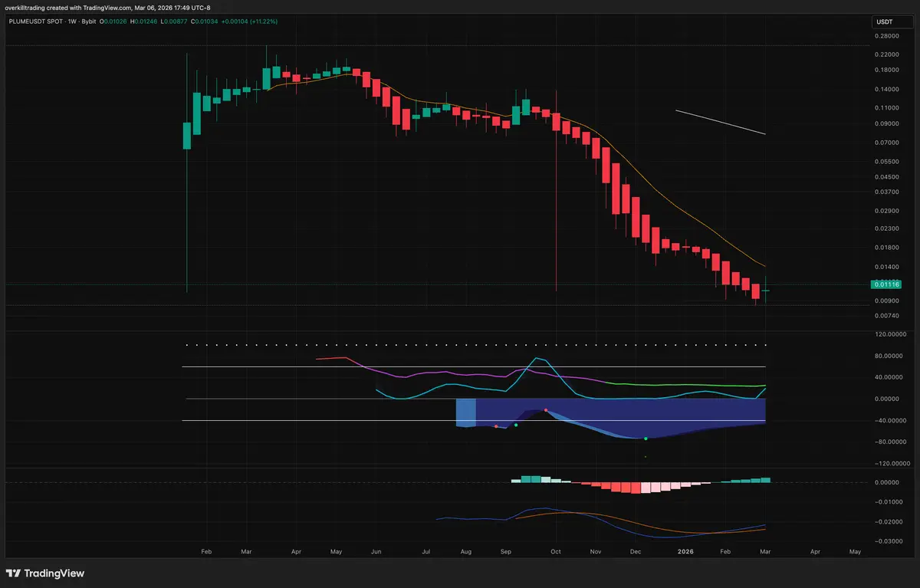This screenshot has width=920, height=588.
Task: Click the +11.22% change readout
Action: [x=265, y=21]
